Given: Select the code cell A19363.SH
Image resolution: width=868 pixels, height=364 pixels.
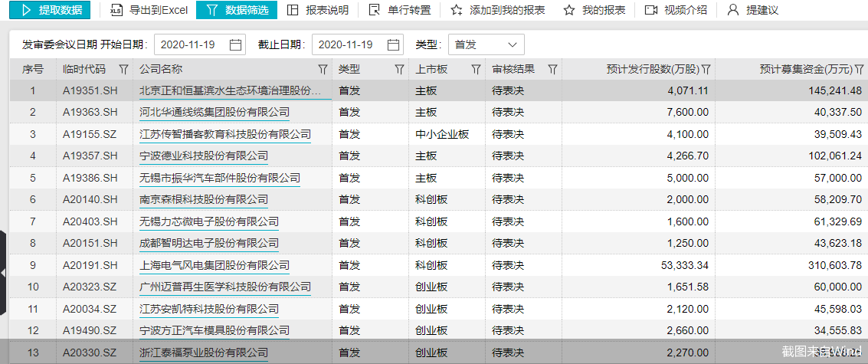Looking at the screenshot, I should [x=90, y=113].
